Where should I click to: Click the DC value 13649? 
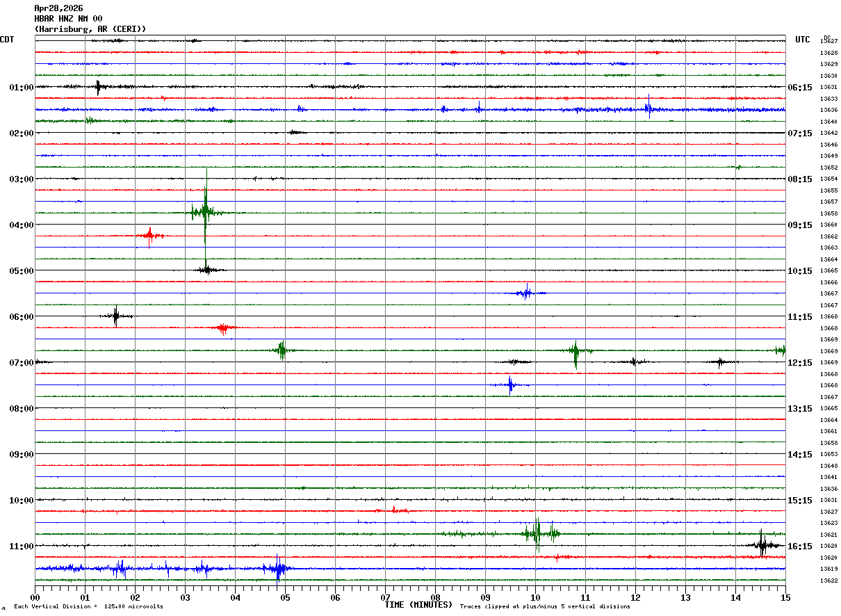(828, 156)
